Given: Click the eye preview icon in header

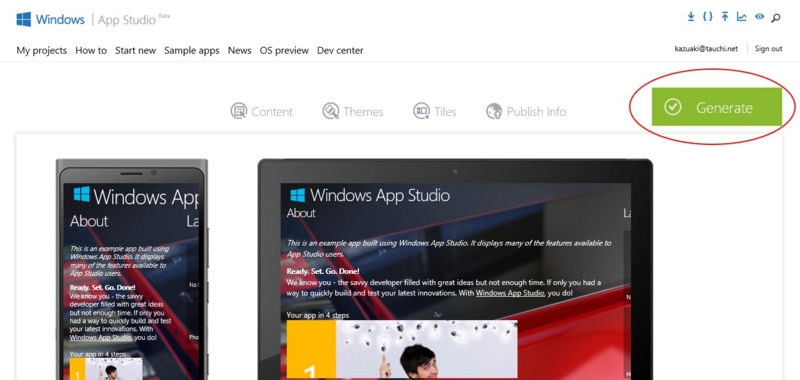Looking at the screenshot, I should click(759, 17).
